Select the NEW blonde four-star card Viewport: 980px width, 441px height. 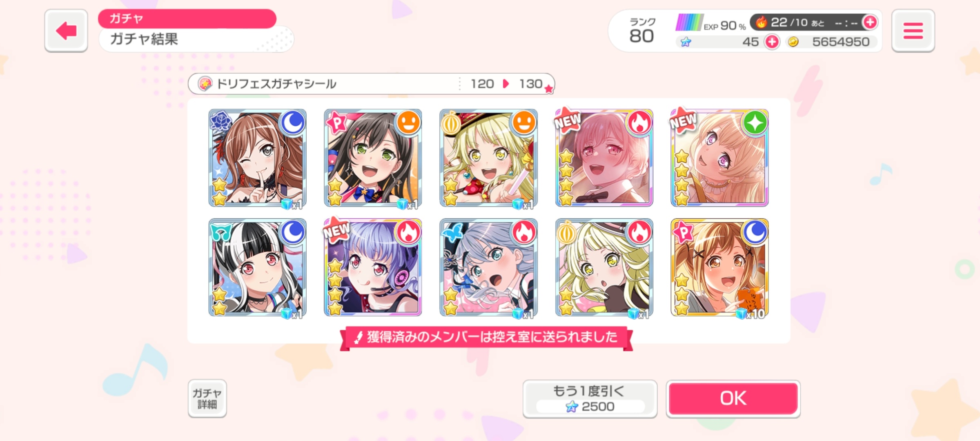(719, 158)
